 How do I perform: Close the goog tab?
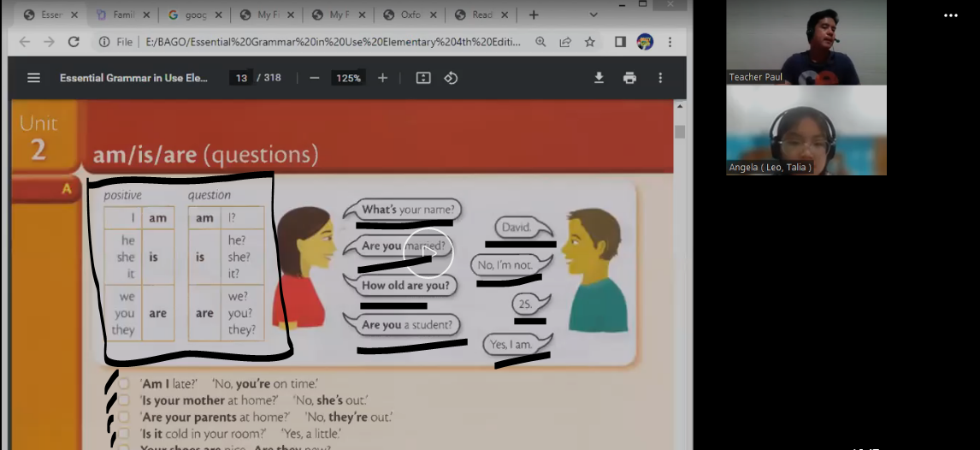[219, 15]
